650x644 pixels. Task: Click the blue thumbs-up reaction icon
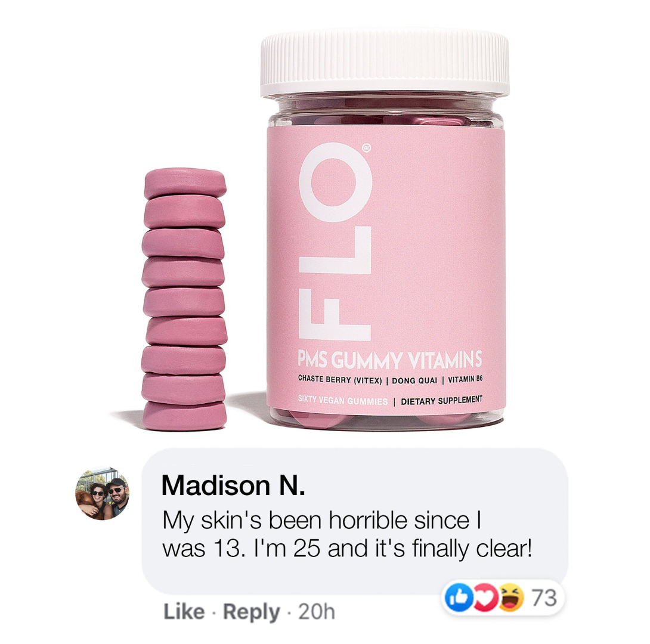coord(458,597)
